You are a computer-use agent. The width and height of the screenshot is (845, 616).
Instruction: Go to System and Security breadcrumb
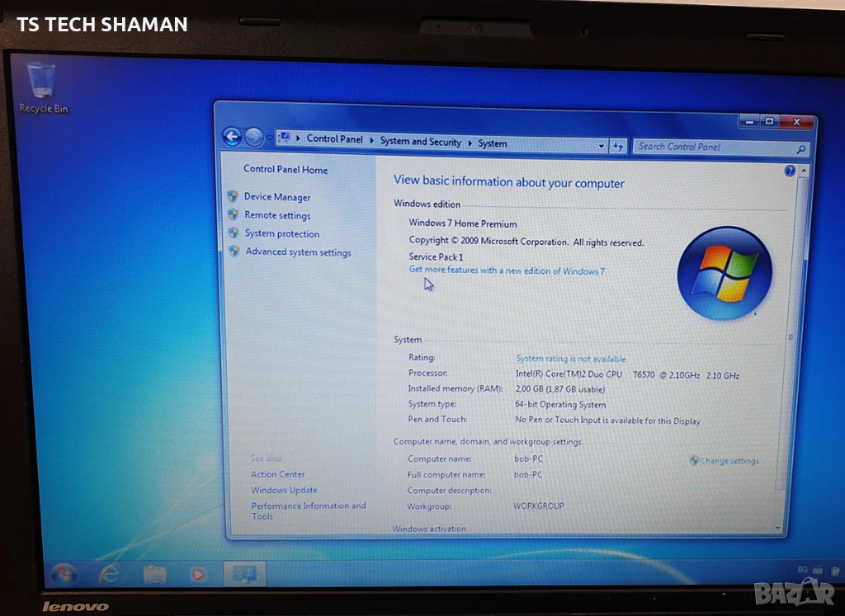(x=420, y=142)
